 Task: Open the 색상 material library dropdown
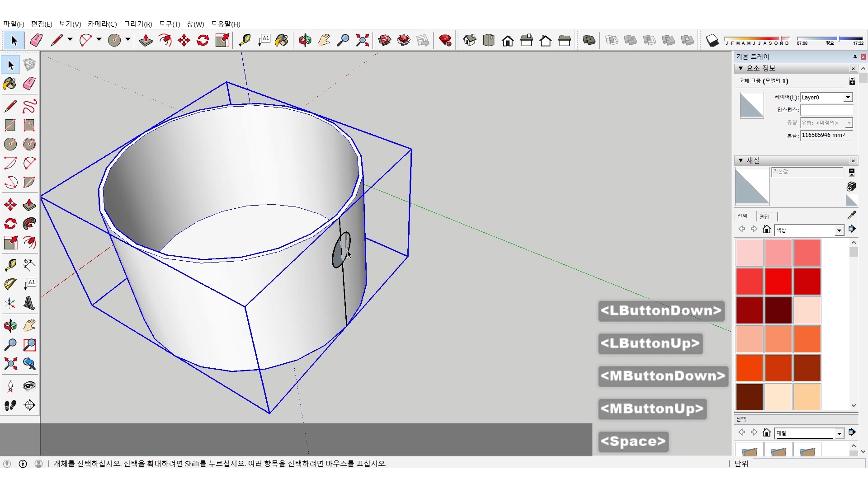[x=839, y=230]
